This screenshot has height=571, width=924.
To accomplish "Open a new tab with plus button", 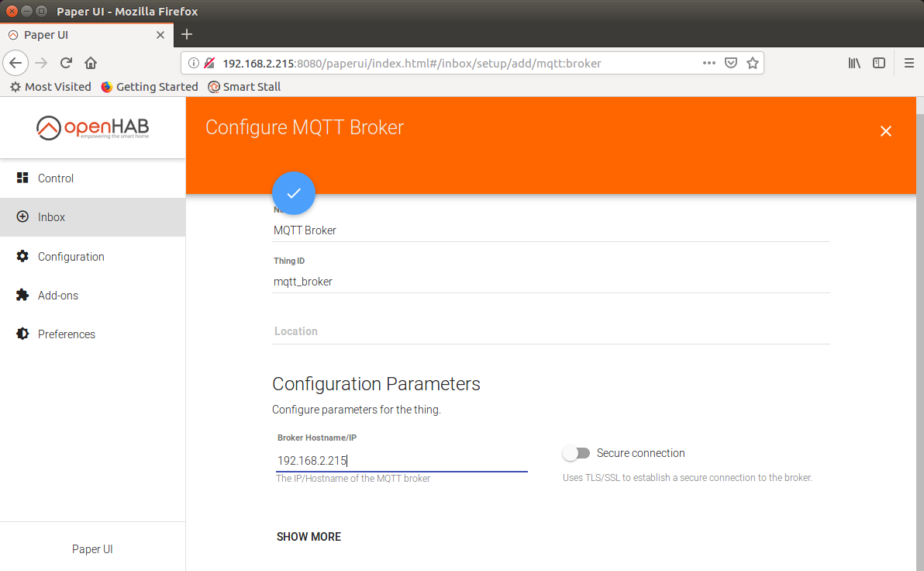I will tap(187, 34).
